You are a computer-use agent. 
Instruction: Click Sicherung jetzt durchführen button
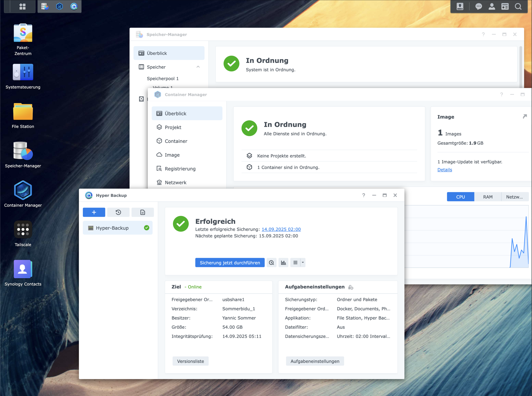(230, 263)
